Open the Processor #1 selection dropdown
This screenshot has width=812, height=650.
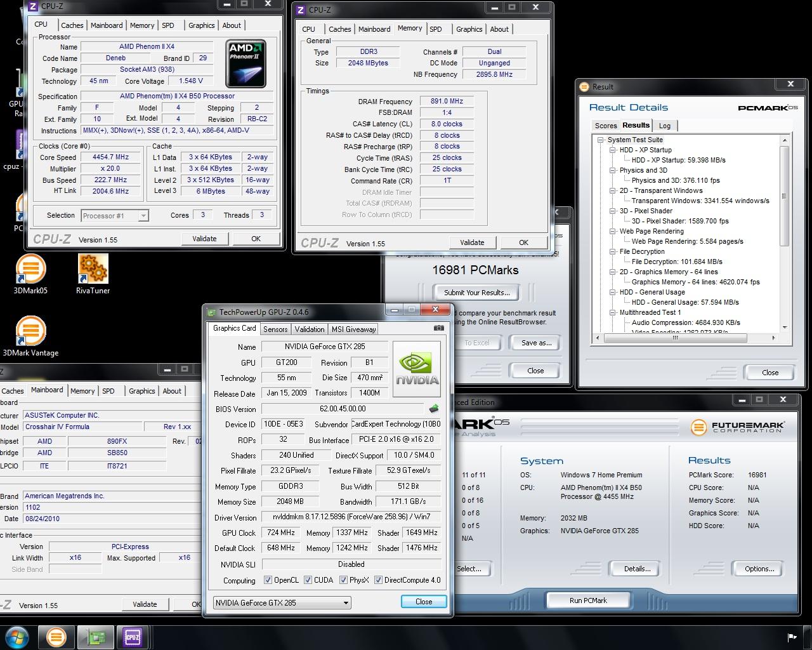114,215
